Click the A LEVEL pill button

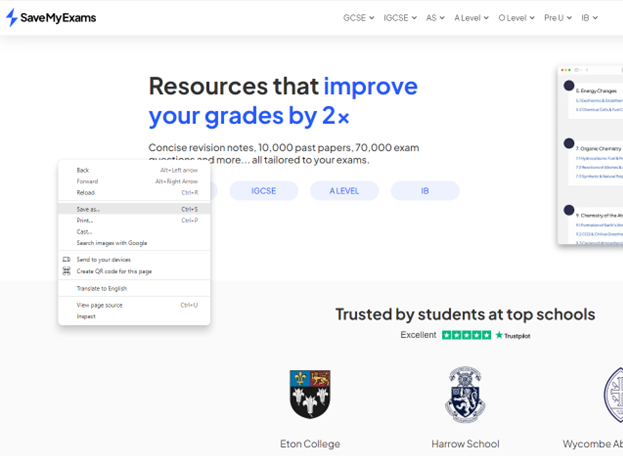pyautogui.click(x=344, y=190)
